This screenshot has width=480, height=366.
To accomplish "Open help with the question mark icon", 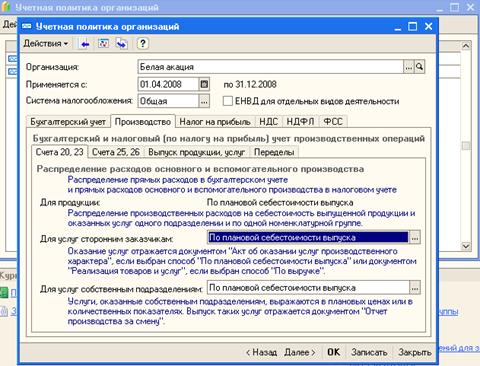I will click(143, 44).
